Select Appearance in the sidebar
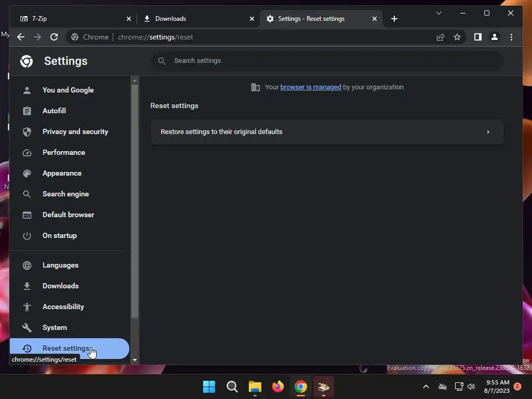Image resolution: width=532 pixels, height=399 pixels. [70, 174]
